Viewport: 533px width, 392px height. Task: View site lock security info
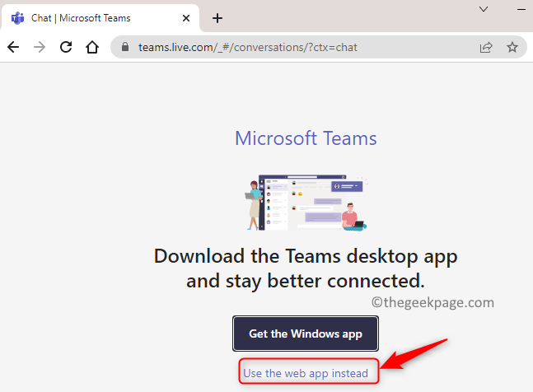pyautogui.click(x=125, y=47)
